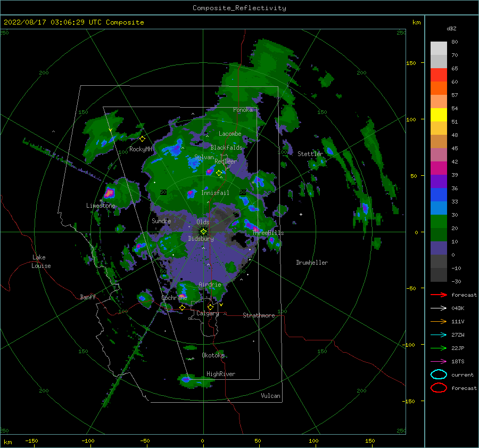Click the Limestone label on map
The image size is (479, 448).
[x=101, y=206]
